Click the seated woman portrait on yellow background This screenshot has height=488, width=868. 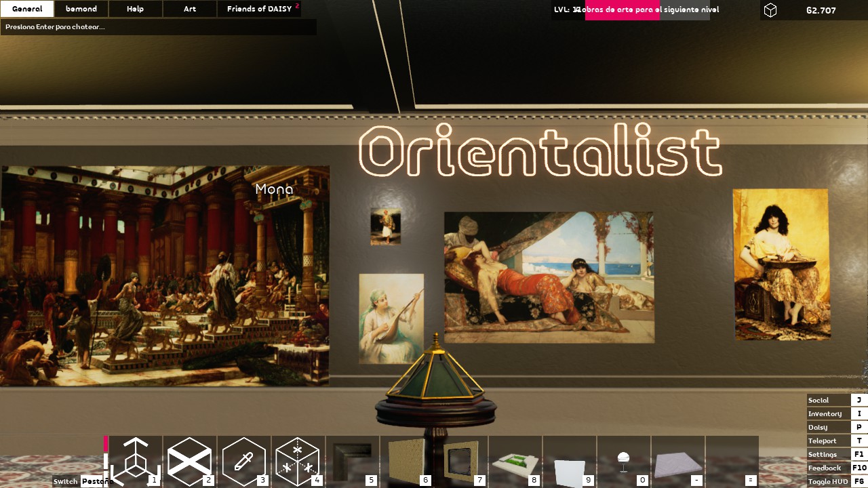781,264
